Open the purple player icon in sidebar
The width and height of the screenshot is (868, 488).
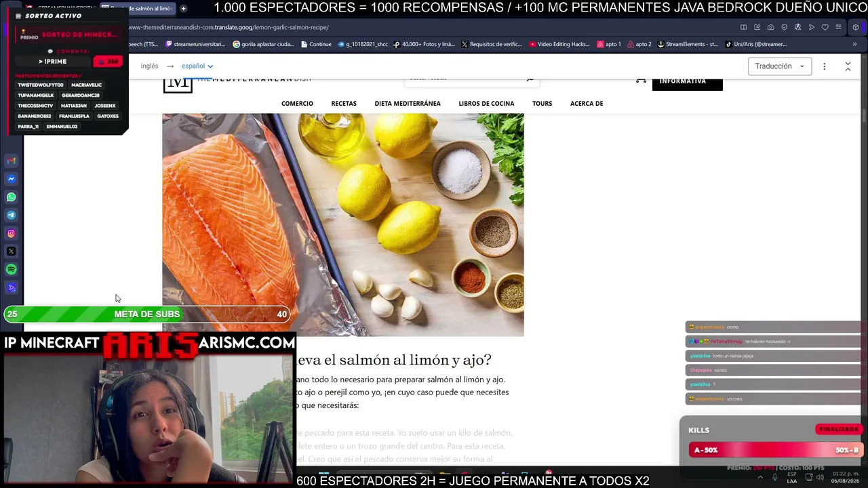point(12,287)
